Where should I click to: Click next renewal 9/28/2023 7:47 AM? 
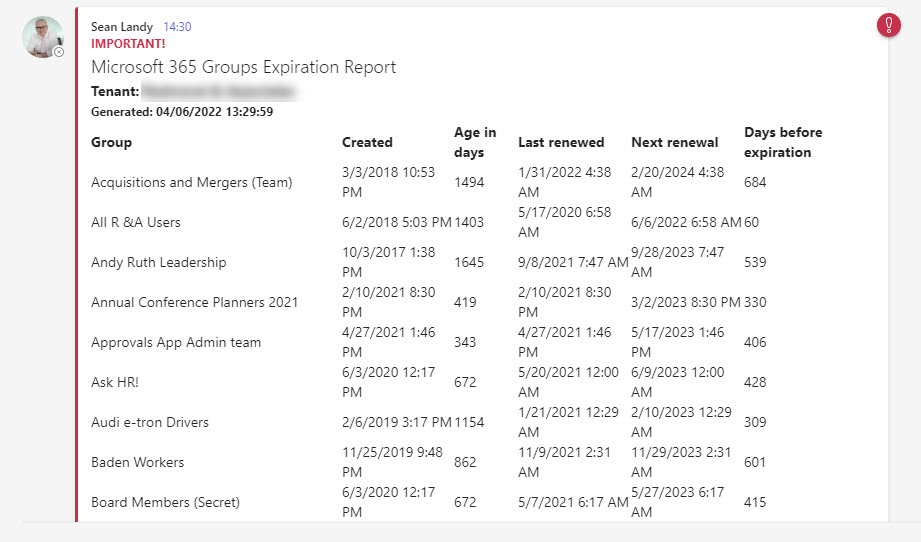(678, 262)
